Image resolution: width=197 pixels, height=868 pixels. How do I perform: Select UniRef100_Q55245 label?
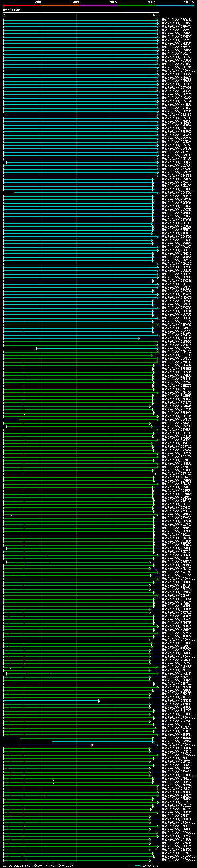pyautogui.click(x=177, y=382)
